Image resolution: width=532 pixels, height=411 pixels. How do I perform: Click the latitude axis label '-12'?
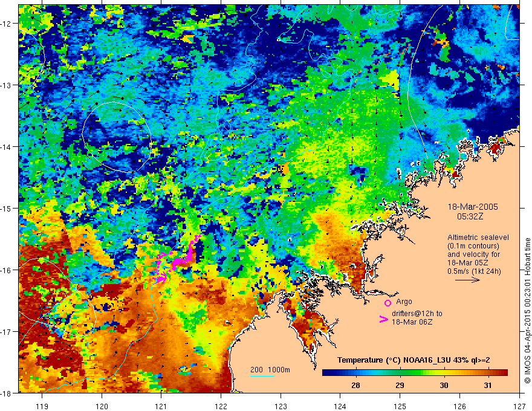(x=6, y=24)
